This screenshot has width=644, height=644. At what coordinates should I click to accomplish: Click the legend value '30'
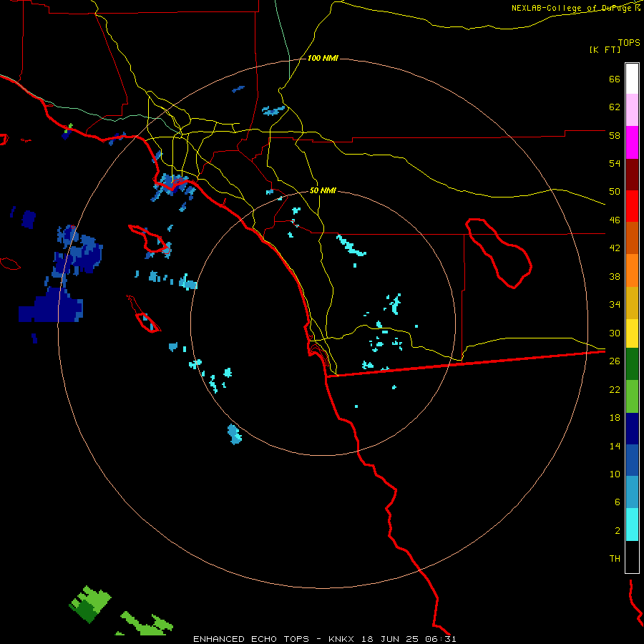(615, 333)
